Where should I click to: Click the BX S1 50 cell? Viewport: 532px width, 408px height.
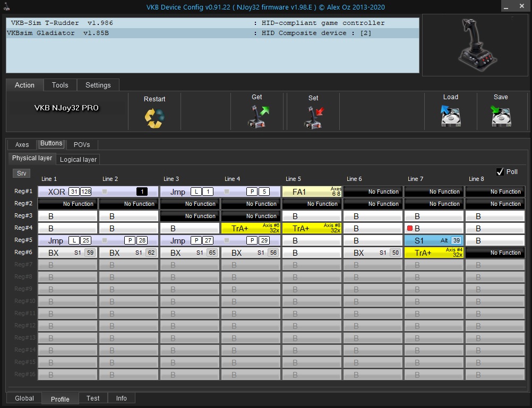pyautogui.click(x=373, y=253)
